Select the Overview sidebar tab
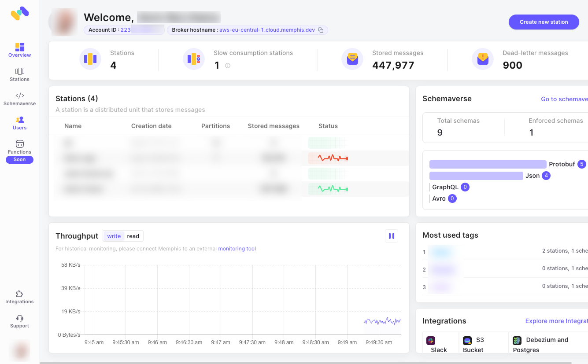Screen dimensions: 588x364 19,50
